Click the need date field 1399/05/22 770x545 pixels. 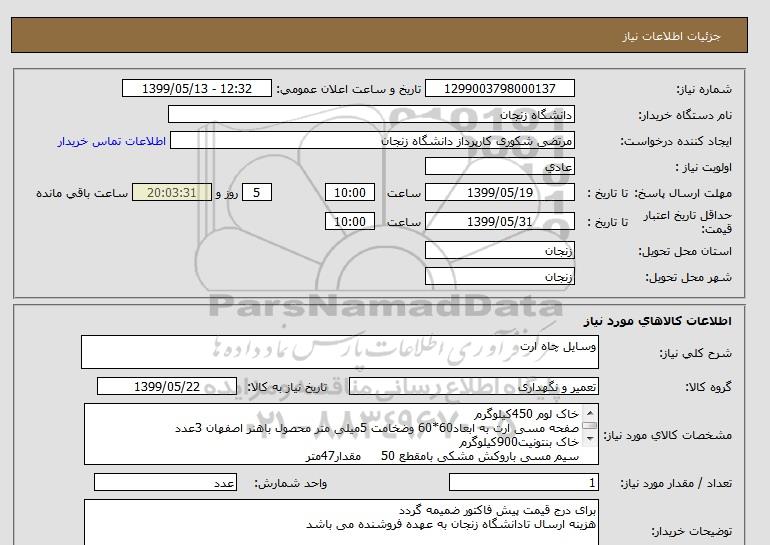pyautogui.click(x=167, y=387)
